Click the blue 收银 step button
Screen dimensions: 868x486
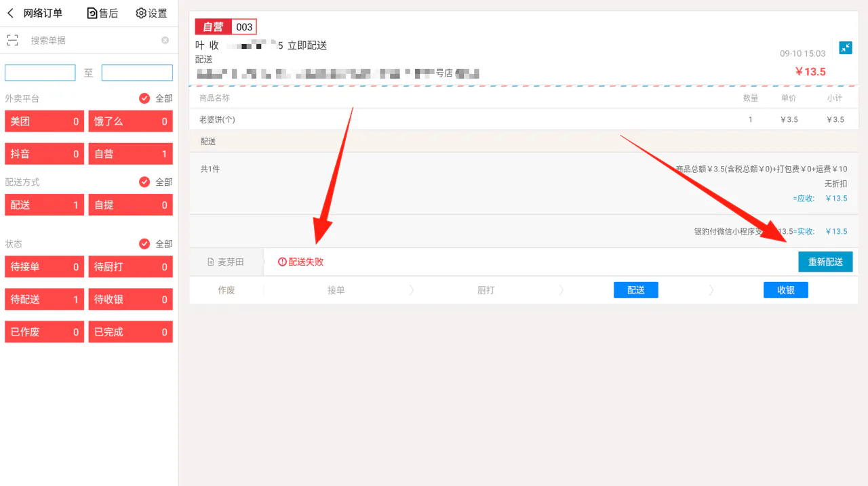786,290
